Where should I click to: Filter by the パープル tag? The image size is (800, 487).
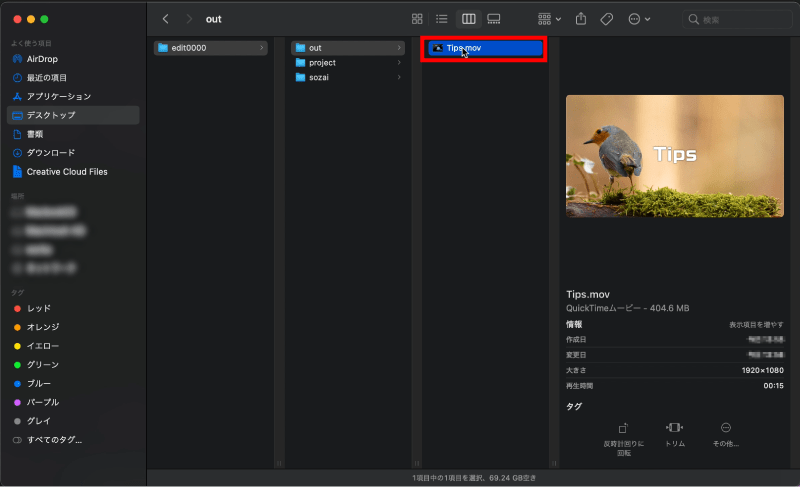click(x=73, y=402)
